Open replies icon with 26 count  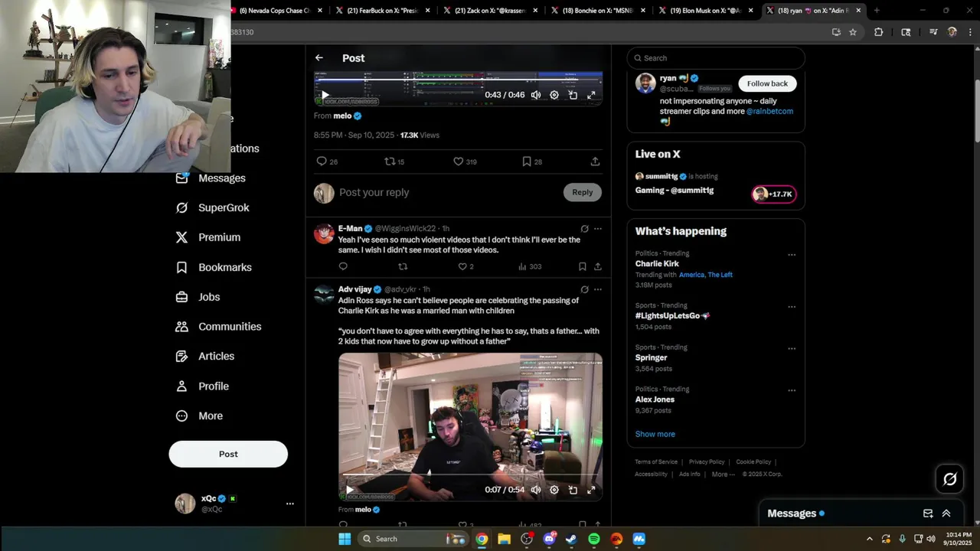[x=327, y=161]
